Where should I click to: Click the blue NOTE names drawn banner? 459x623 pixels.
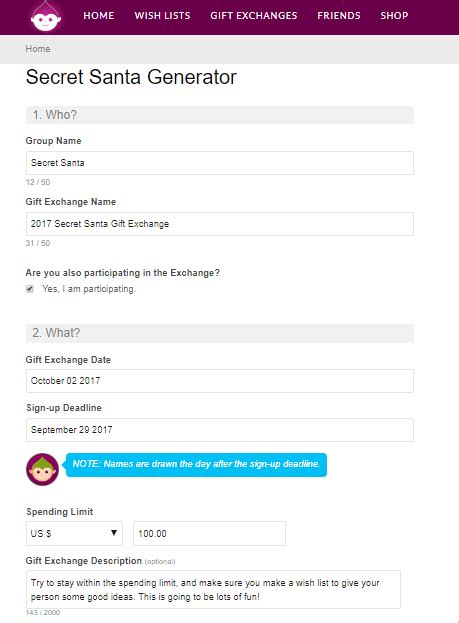tap(196, 464)
